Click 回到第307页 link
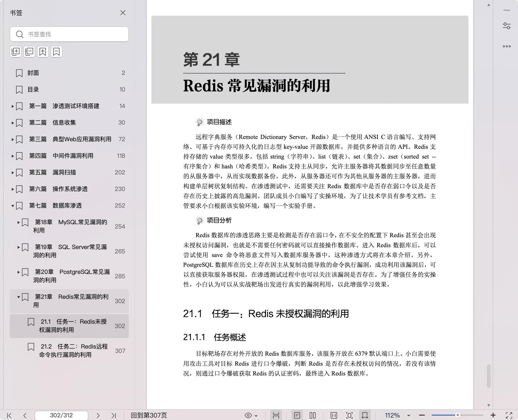Viewport: 518px width, 420px height. point(149,415)
